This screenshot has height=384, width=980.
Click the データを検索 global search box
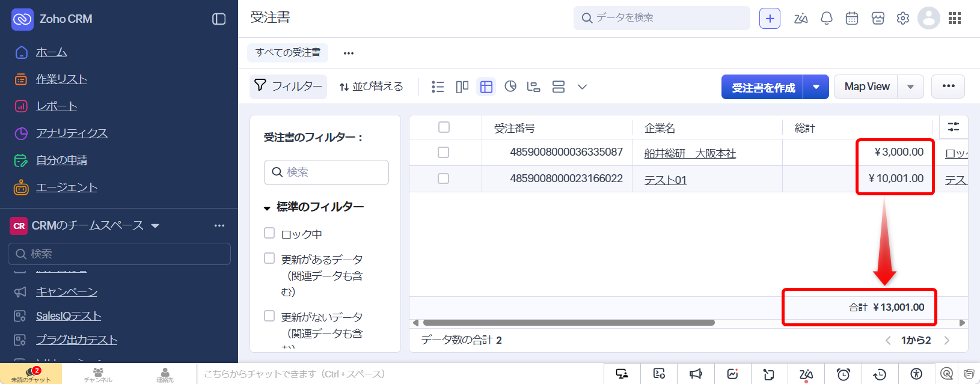point(661,18)
